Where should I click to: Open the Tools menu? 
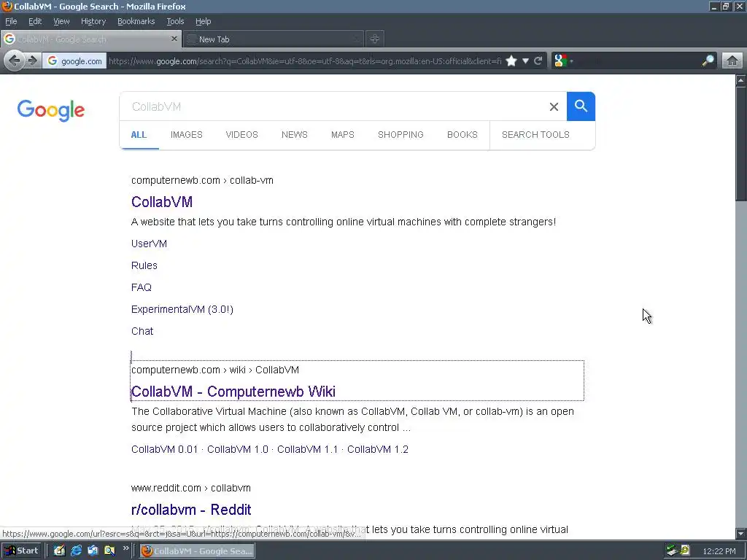point(175,21)
